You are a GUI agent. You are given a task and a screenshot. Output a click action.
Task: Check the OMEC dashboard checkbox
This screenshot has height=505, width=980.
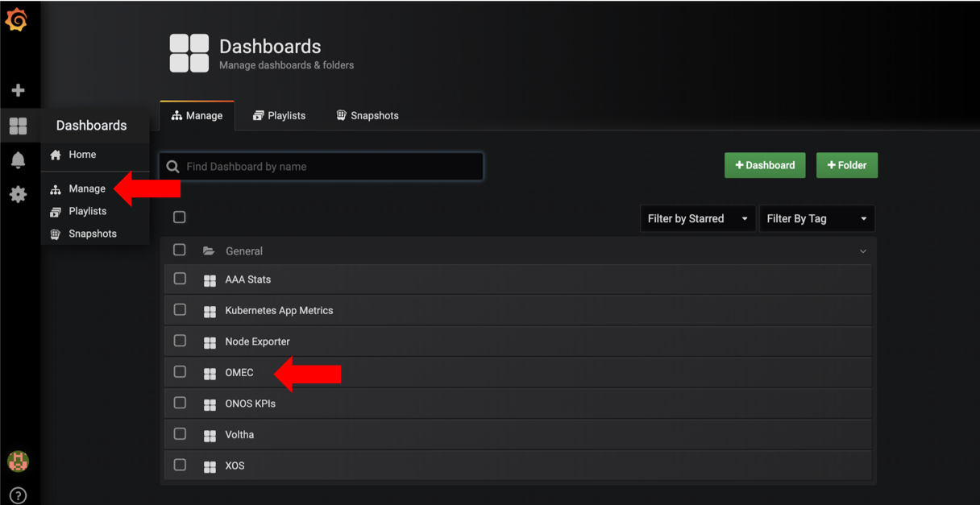[x=180, y=372]
